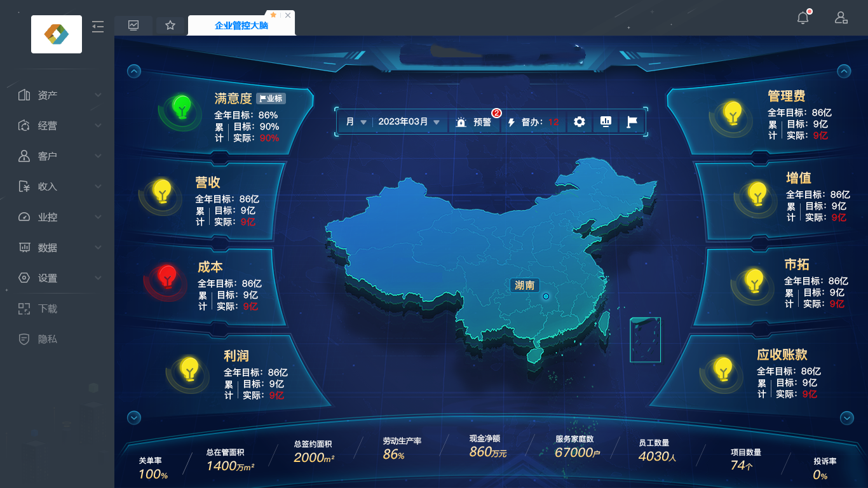Click 员工数量 4030人 statistic
The width and height of the screenshot is (868, 488).
657,451
